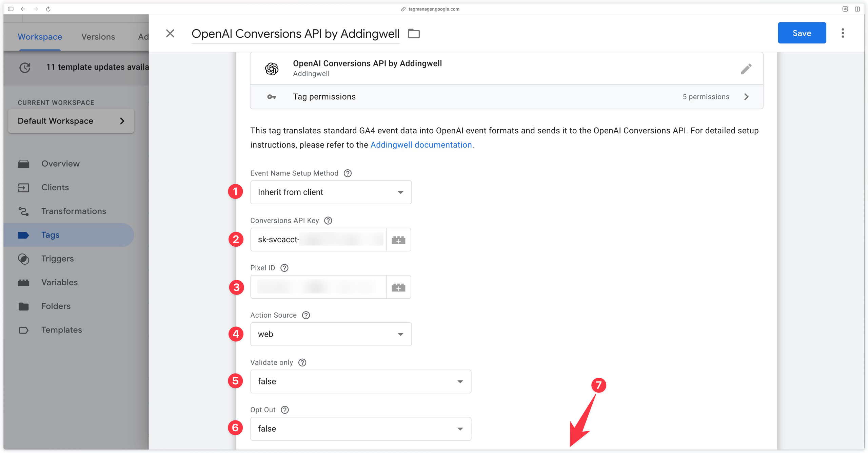Click the browser split view icon
Image resolution: width=868 pixels, height=453 pixels.
click(x=857, y=9)
